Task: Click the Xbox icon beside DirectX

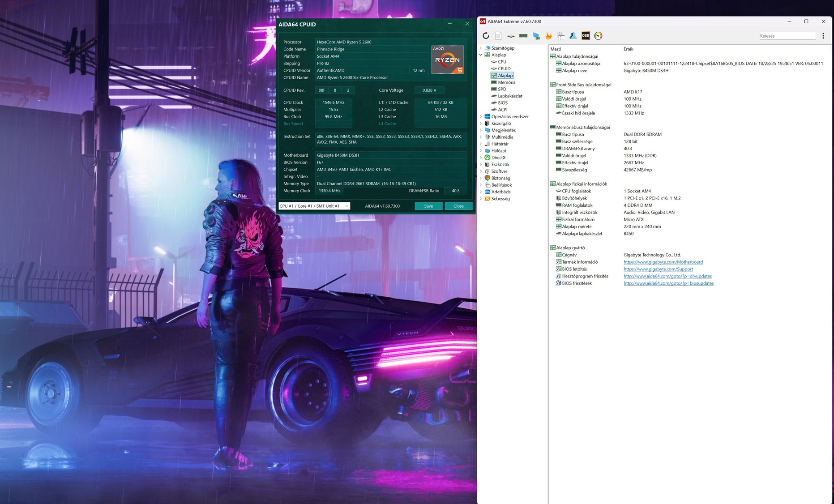Action: (x=488, y=158)
